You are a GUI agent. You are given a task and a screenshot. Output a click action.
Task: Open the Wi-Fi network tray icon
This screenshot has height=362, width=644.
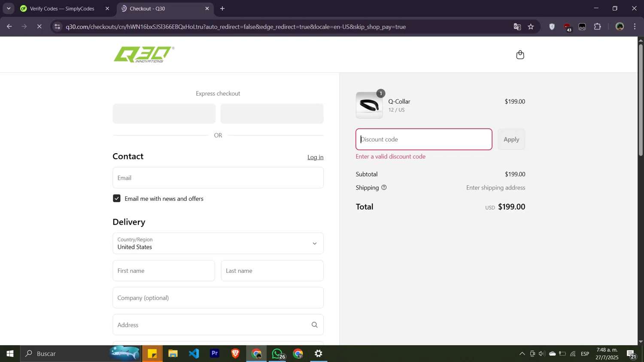pyautogui.click(x=573, y=354)
